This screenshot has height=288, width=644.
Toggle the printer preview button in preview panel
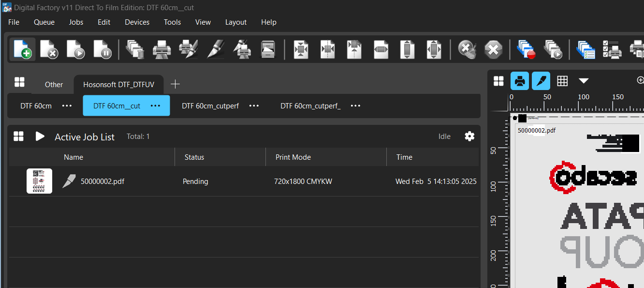tap(520, 81)
